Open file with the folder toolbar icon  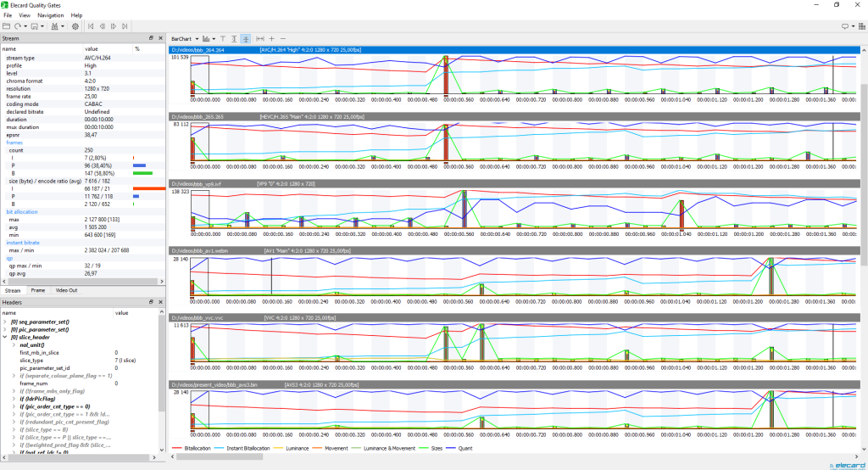point(7,26)
